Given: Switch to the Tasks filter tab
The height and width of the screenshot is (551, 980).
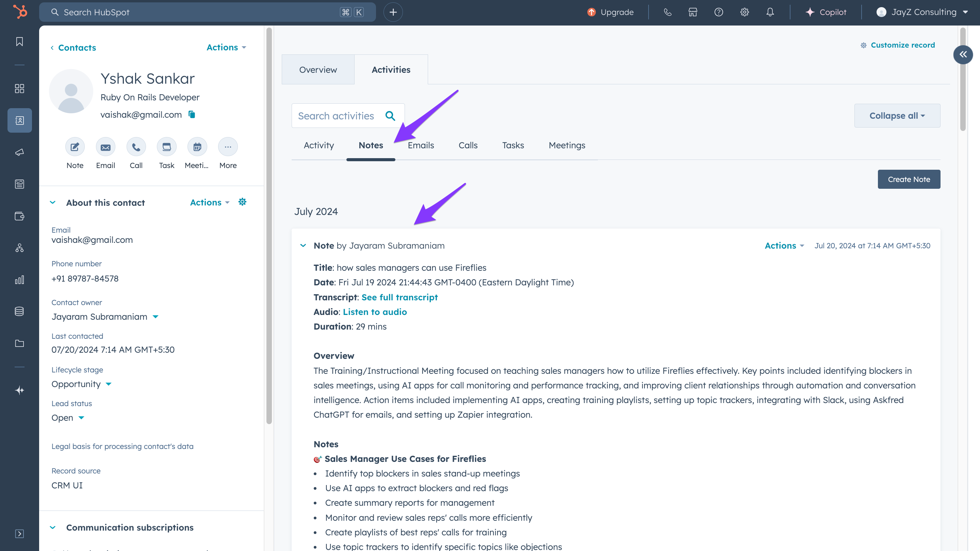Looking at the screenshot, I should click(x=513, y=145).
